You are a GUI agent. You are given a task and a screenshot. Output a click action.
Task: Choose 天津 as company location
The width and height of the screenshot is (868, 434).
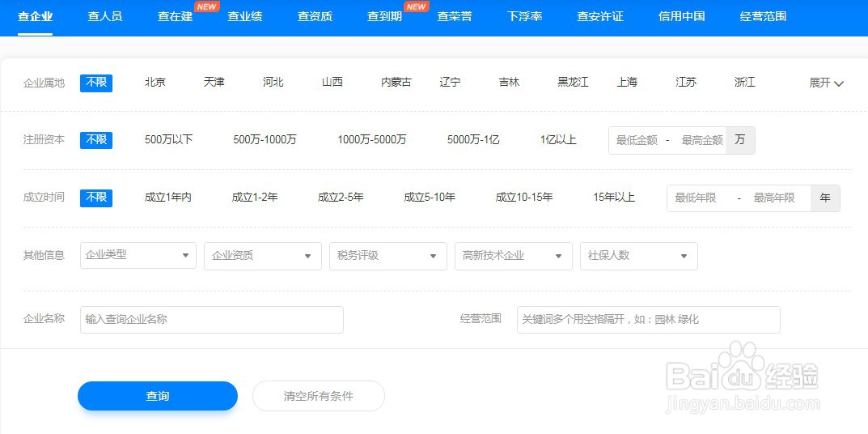pyautogui.click(x=214, y=83)
